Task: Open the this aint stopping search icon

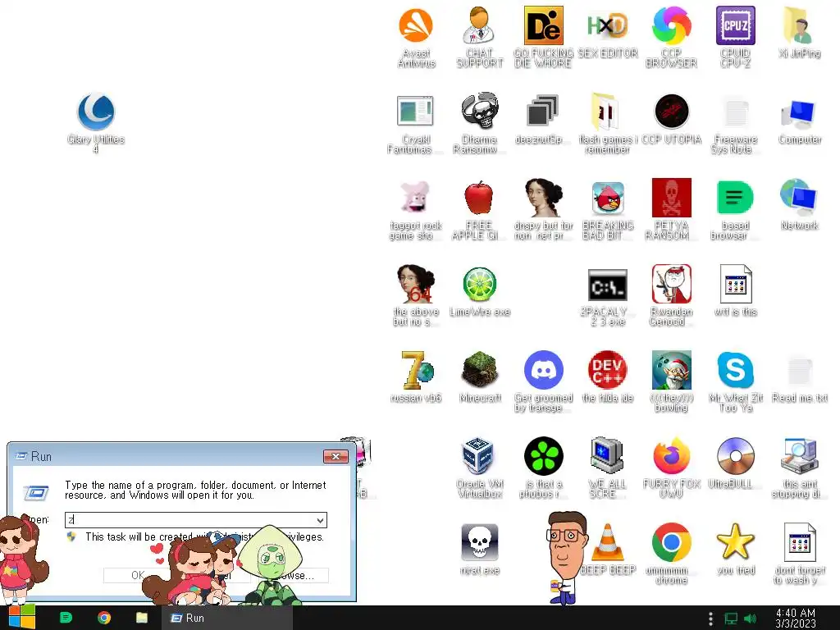Action: pos(800,456)
